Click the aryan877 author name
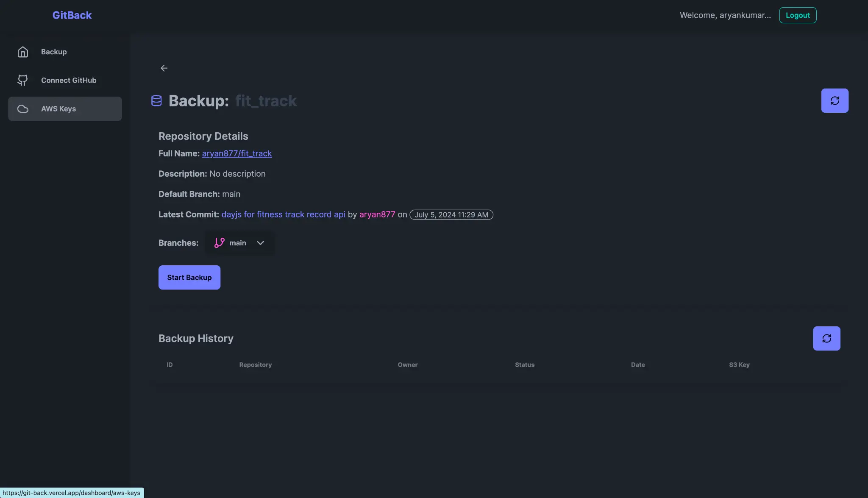Image resolution: width=868 pixels, height=498 pixels. pyautogui.click(x=377, y=214)
